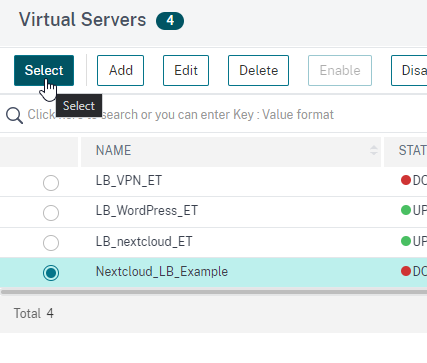Click the Key : Value search field

click(x=213, y=115)
